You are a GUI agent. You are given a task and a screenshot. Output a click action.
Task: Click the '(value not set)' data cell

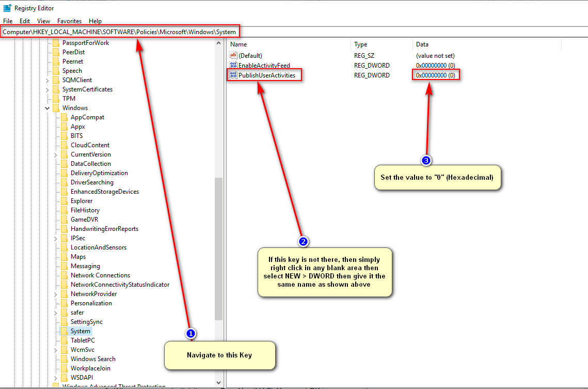pos(435,55)
